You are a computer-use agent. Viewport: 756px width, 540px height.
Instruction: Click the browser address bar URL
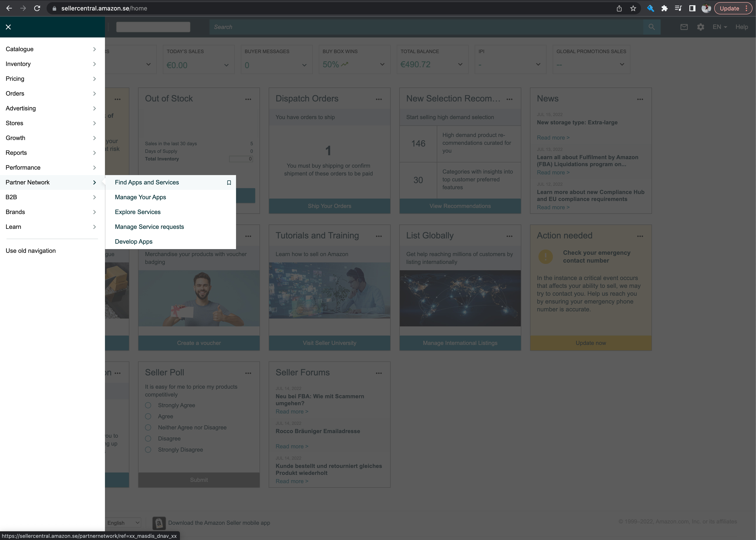pyautogui.click(x=104, y=8)
